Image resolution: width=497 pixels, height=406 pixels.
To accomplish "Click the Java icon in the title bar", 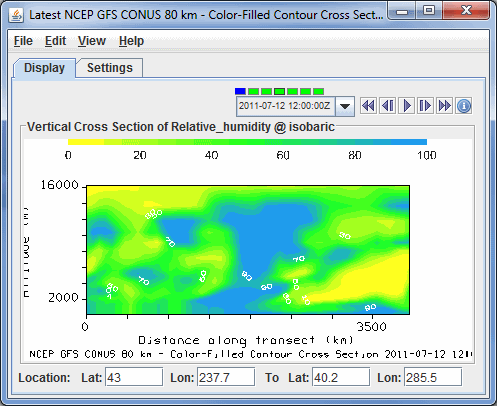I will click(x=16, y=15).
